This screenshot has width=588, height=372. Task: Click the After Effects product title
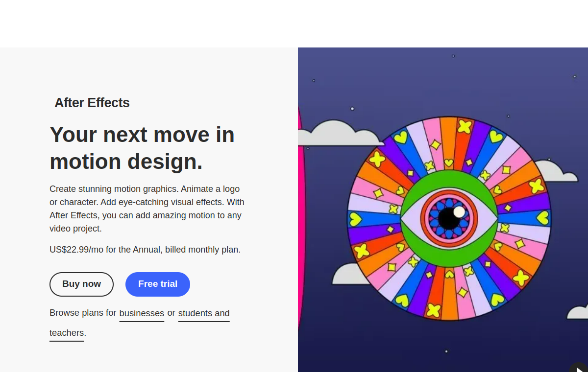(92, 103)
